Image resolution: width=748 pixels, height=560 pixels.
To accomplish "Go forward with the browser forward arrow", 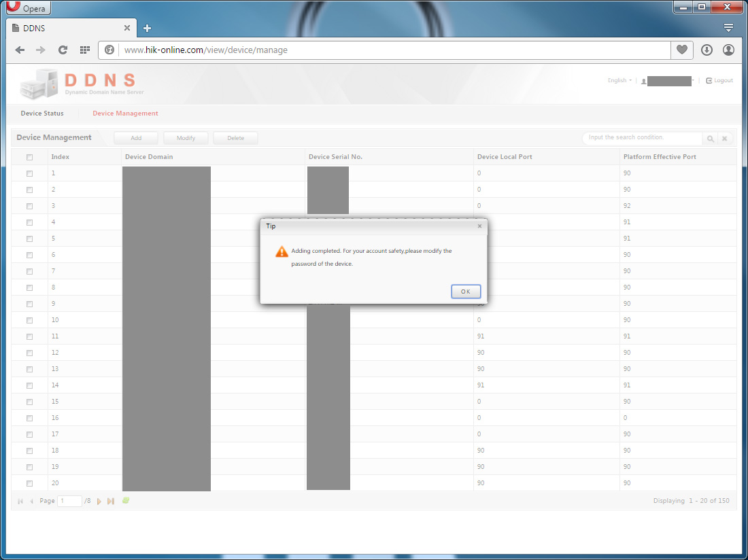I will (x=41, y=50).
